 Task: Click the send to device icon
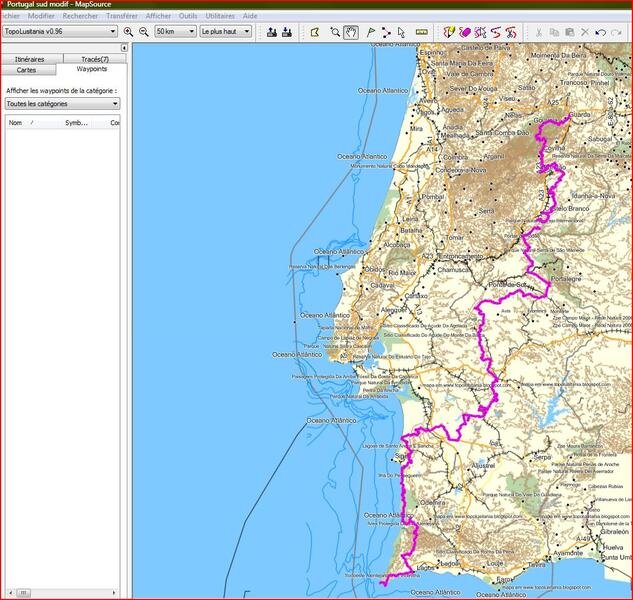[272, 32]
